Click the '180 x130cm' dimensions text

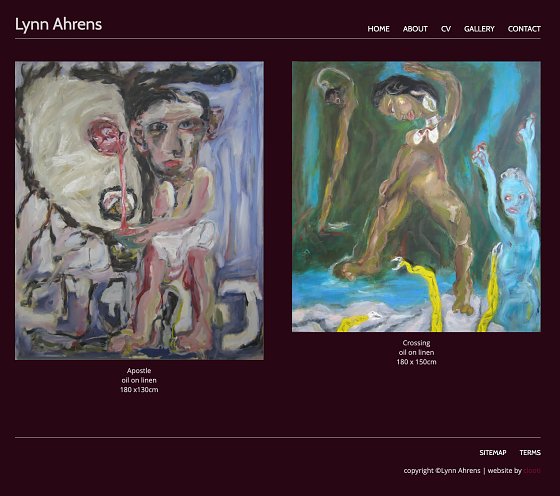point(139,390)
